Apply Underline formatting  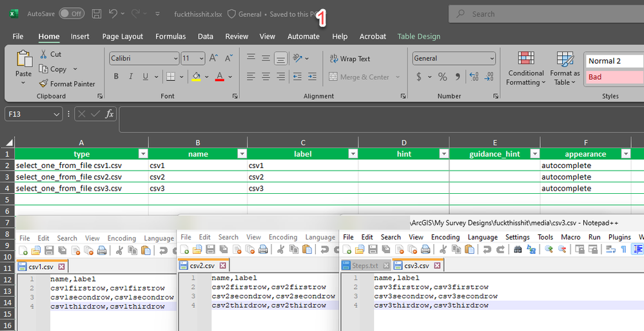(x=146, y=76)
